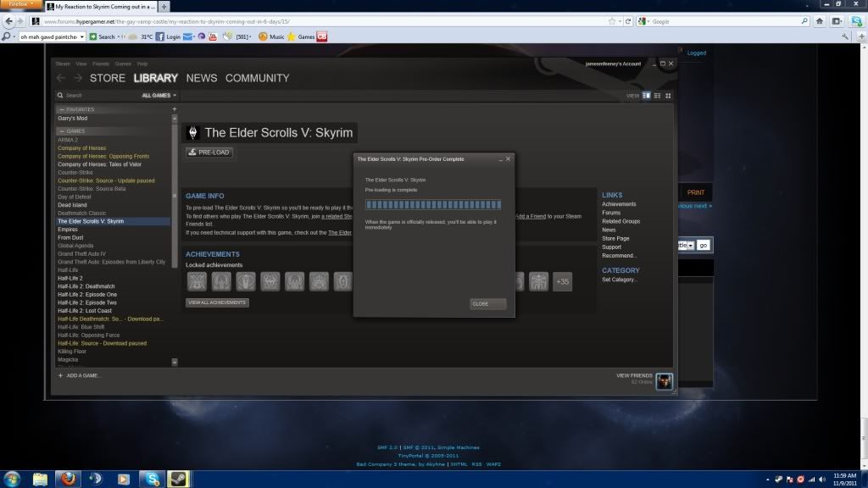
Task: Open the Firefox orange menu button
Action: 20,4
